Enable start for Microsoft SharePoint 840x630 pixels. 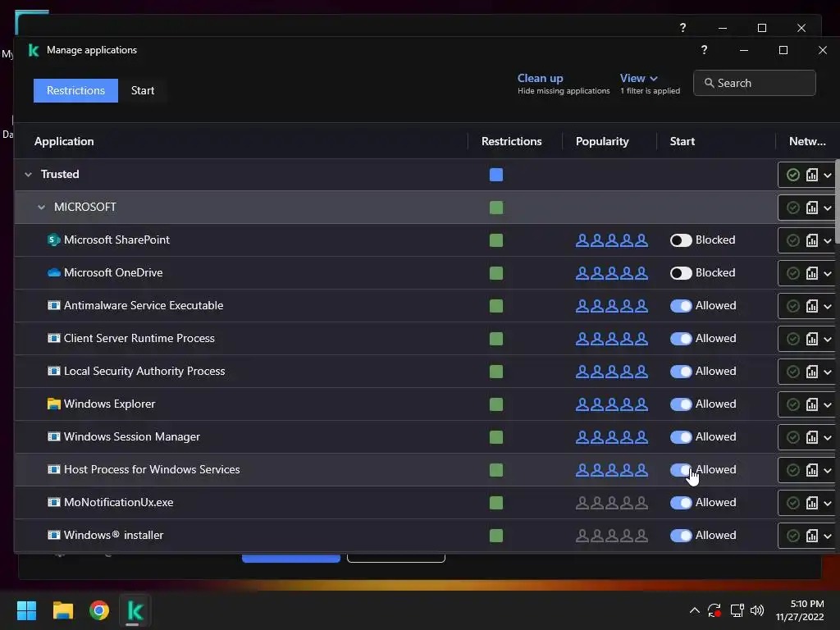click(x=681, y=240)
